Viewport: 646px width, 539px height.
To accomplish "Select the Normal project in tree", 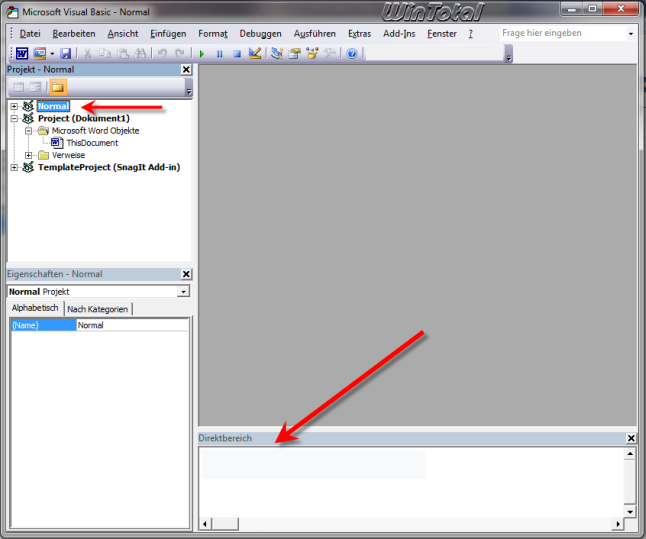I will [x=54, y=106].
